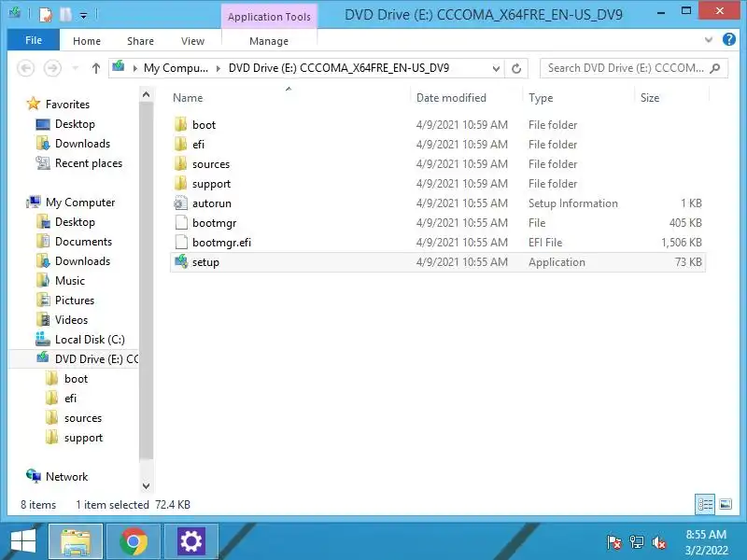The height and width of the screenshot is (560, 747).
Task: Open the recent locations dropdown arrow
Action: [76, 68]
